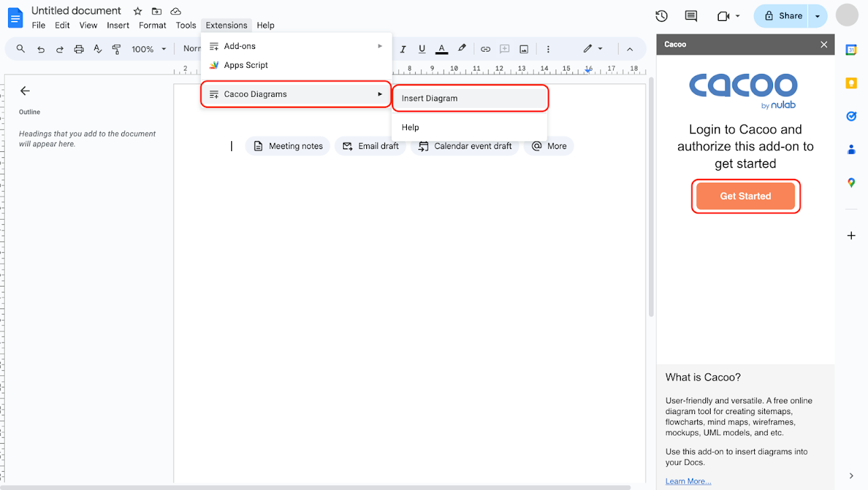Image resolution: width=868 pixels, height=490 pixels.
Task: Select Help in the Cacoo submenu
Action: coord(470,127)
